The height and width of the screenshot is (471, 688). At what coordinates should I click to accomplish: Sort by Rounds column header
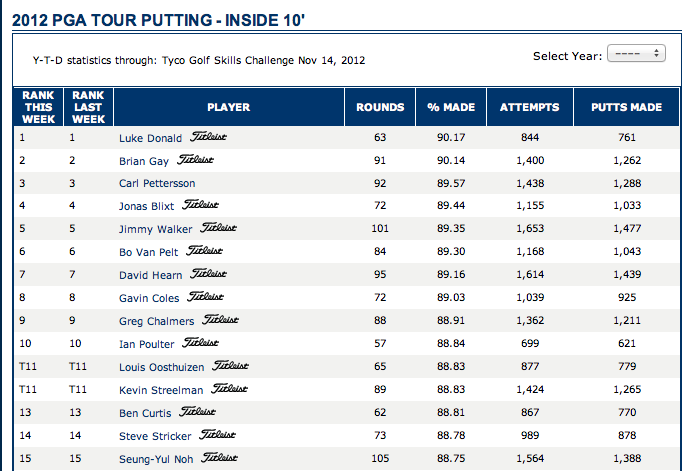tap(380, 107)
